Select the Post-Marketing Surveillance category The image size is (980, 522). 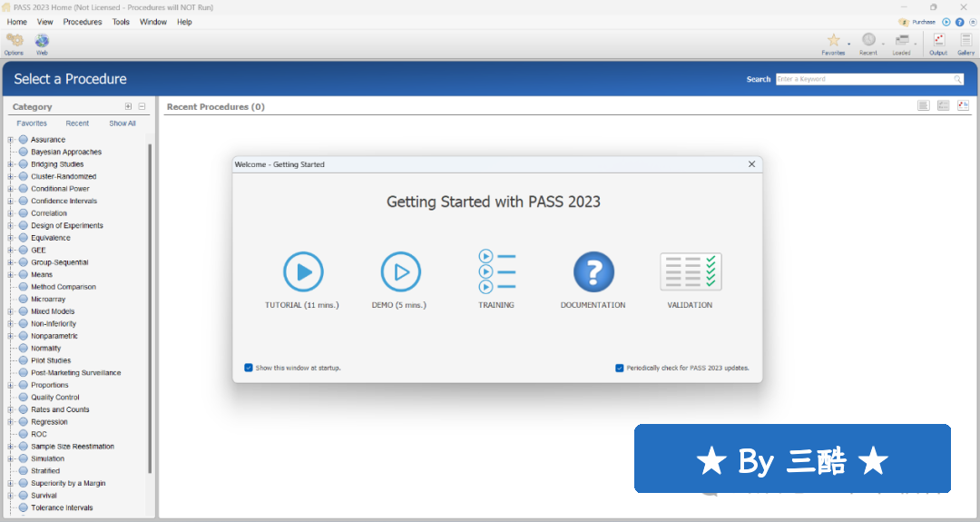pos(75,372)
